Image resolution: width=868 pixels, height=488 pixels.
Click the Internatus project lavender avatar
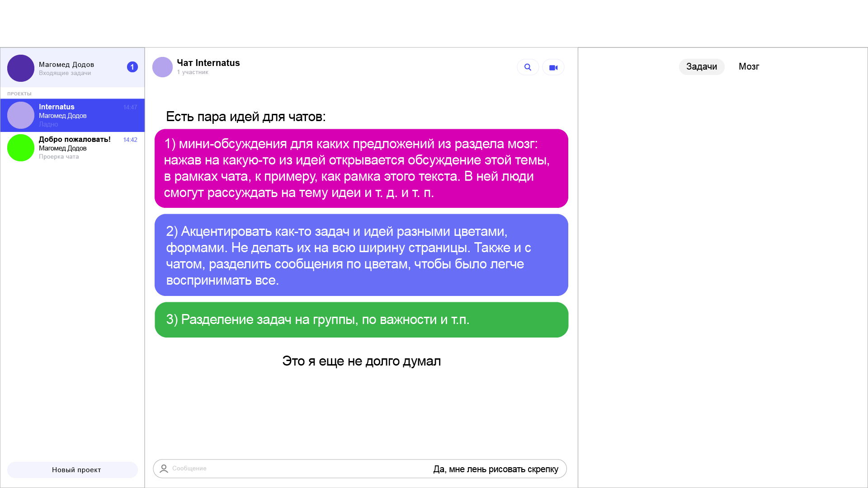pos(21,115)
